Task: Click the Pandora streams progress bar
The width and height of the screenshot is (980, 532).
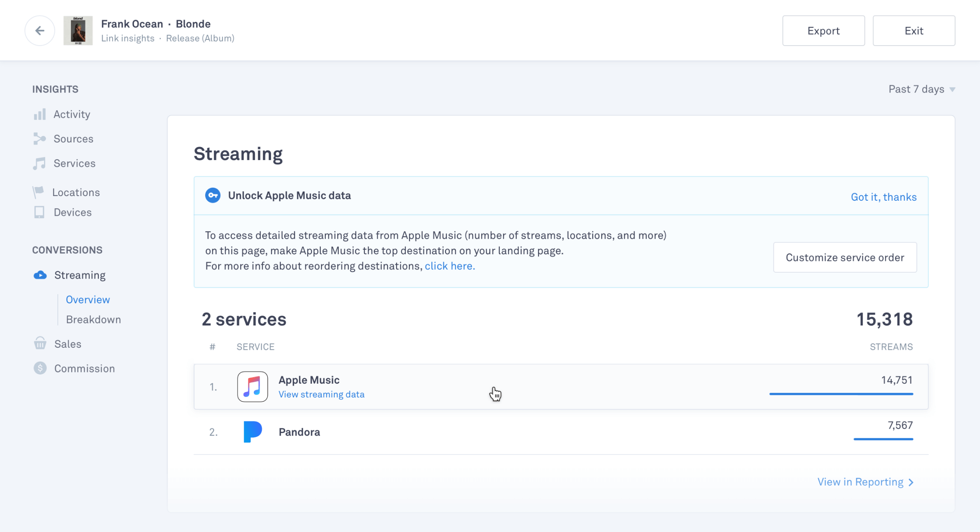Action: (883, 439)
